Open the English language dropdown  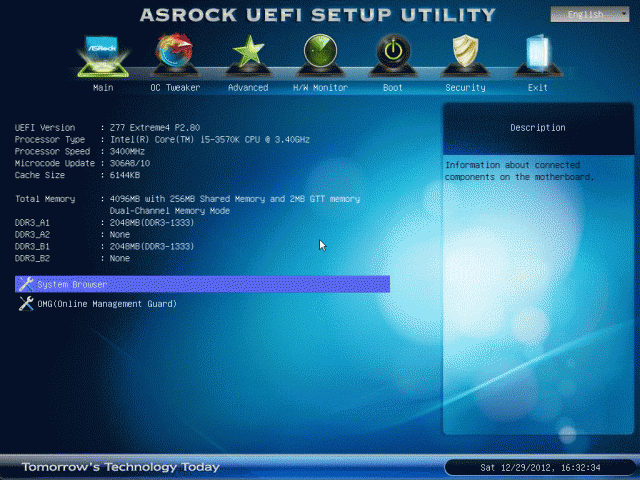pyautogui.click(x=590, y=15)
